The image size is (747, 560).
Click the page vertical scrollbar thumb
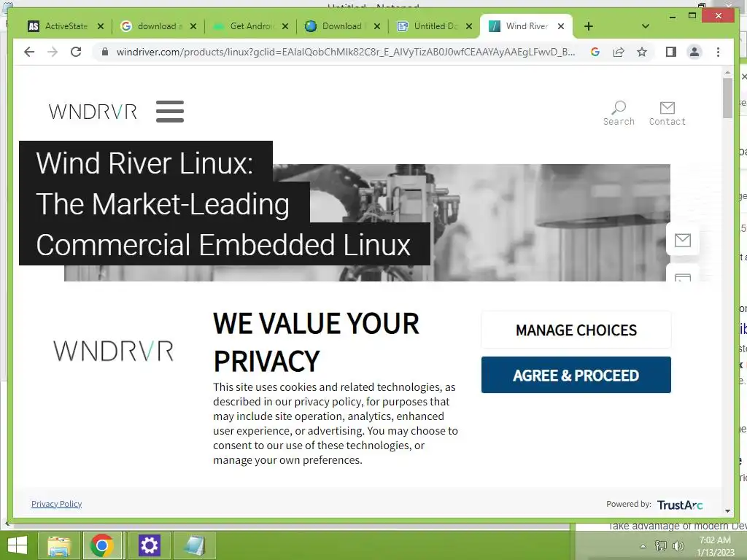tap(727, 98)
